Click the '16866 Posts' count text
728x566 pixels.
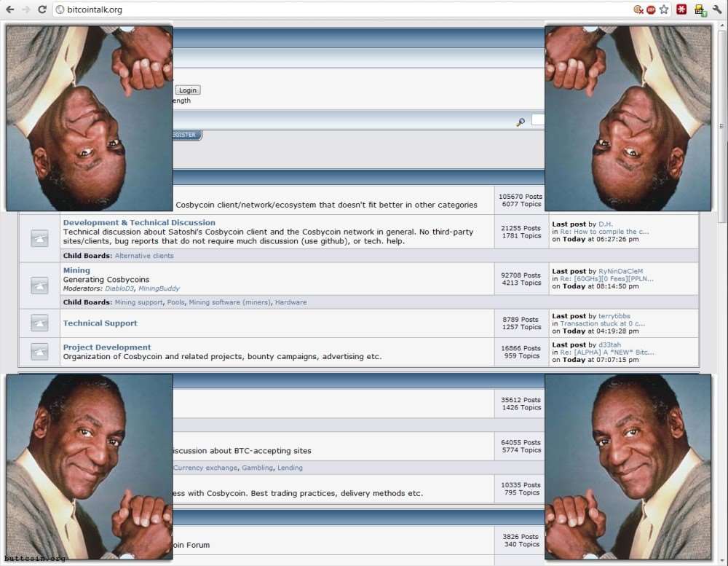click(x=521, y=348)
